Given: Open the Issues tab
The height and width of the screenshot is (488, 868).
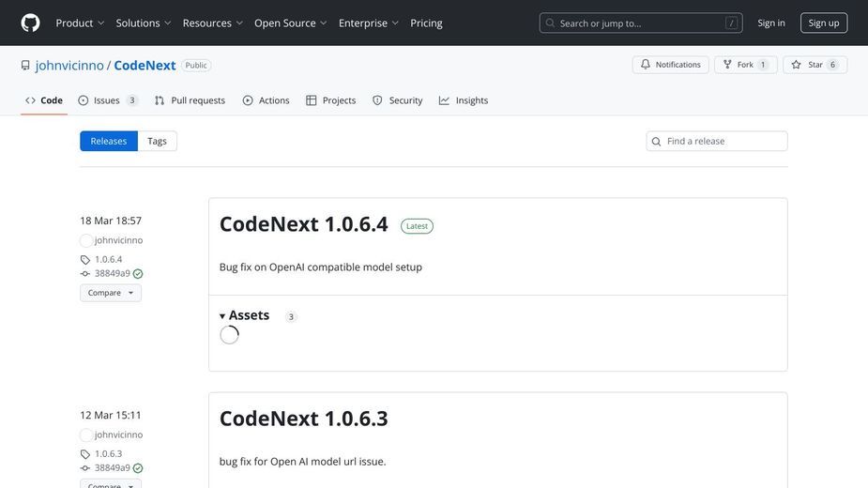Looking at the screenshot, I should point(107,100).
